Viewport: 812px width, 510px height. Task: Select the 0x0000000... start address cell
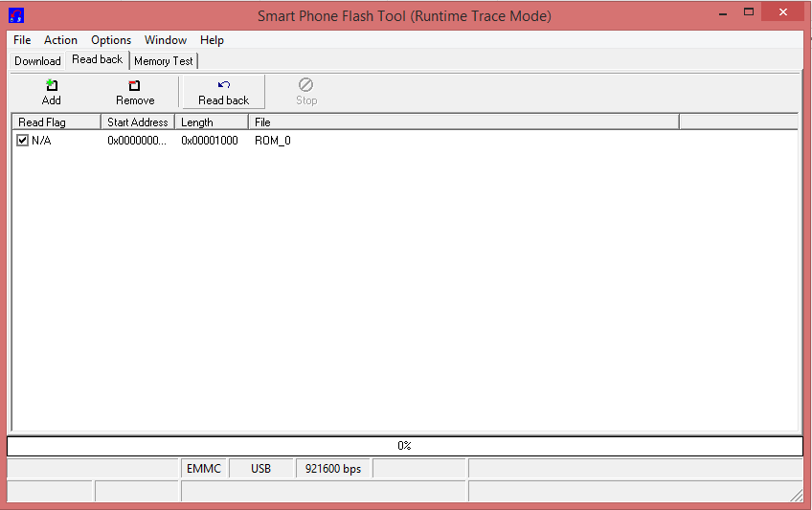point(137,140)
